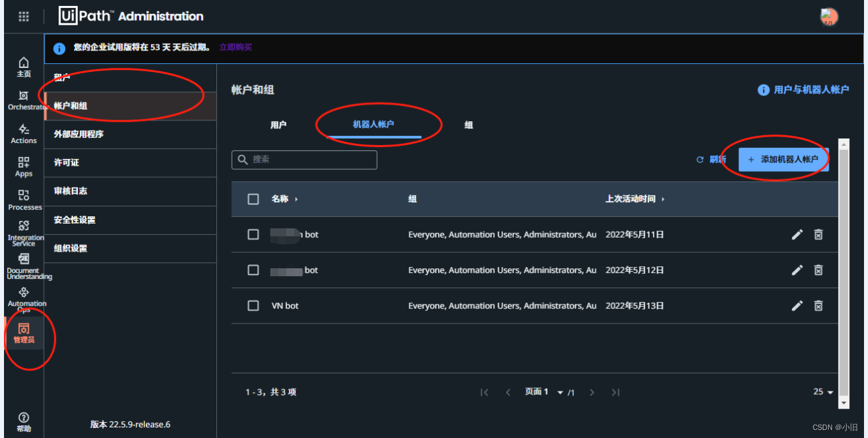This screenshot has width=868, height=438.
Task: Switch to the 机器人帐户 tab
Action: [x=374, y=125]
